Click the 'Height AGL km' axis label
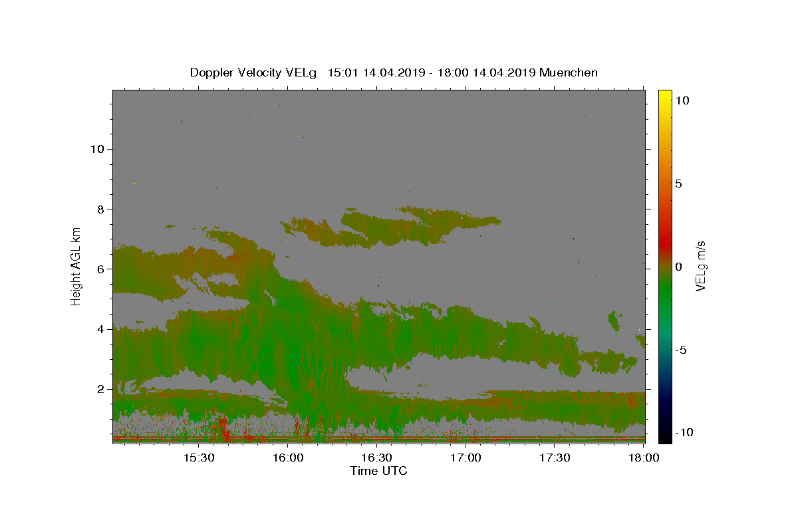The width and height of the screenshot is (798, 532). (x=76, y=266)
